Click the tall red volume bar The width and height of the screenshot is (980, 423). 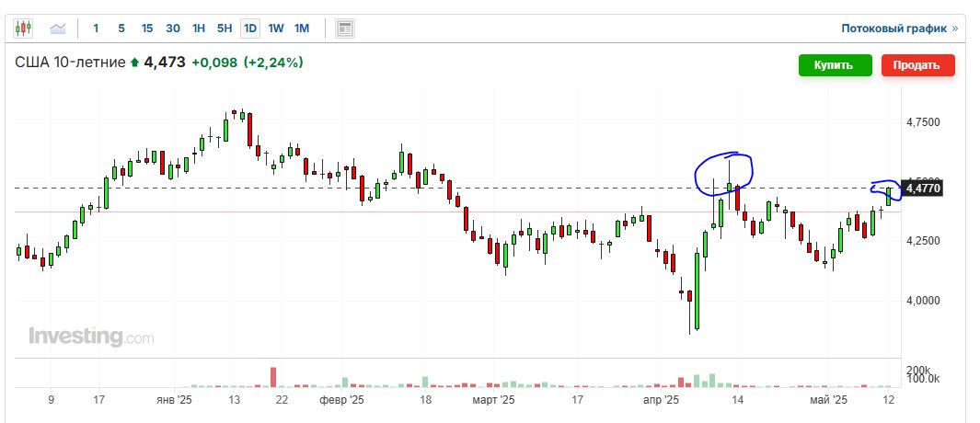tap(273, 377)
